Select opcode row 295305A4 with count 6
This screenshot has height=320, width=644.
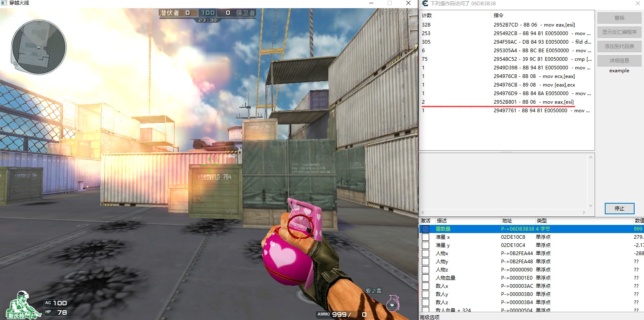point(507,51)
